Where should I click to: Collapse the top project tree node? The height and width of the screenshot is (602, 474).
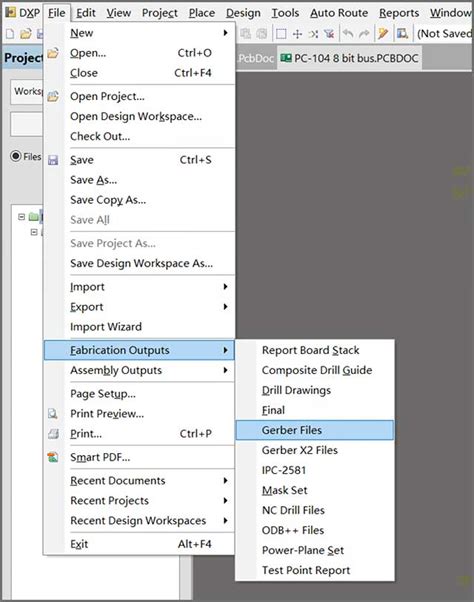point(21,217)
